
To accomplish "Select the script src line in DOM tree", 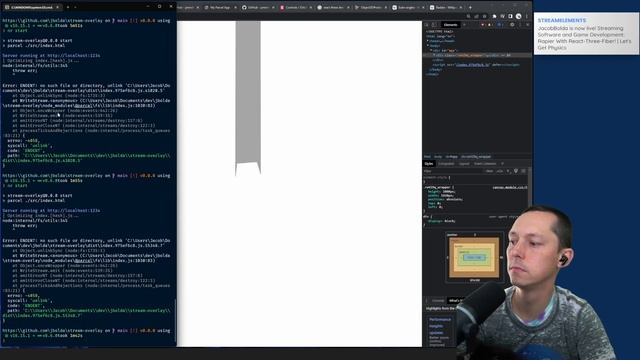I will coord(476,65).
